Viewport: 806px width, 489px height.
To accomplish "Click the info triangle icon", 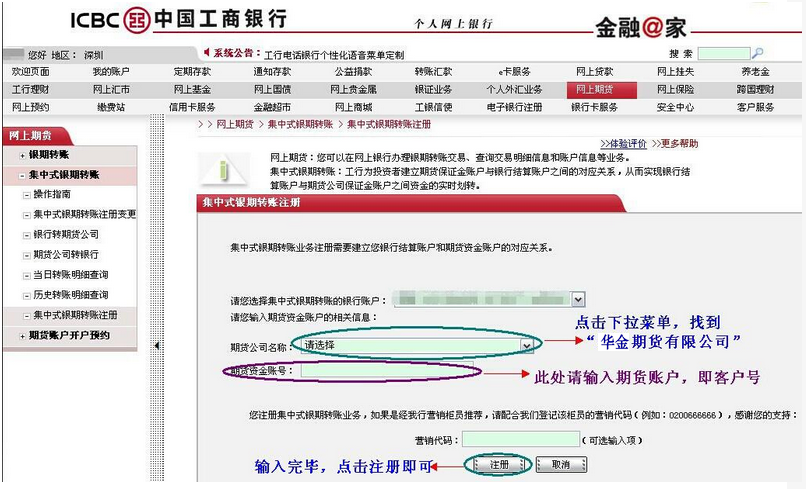I will click(x=224, y=169).
